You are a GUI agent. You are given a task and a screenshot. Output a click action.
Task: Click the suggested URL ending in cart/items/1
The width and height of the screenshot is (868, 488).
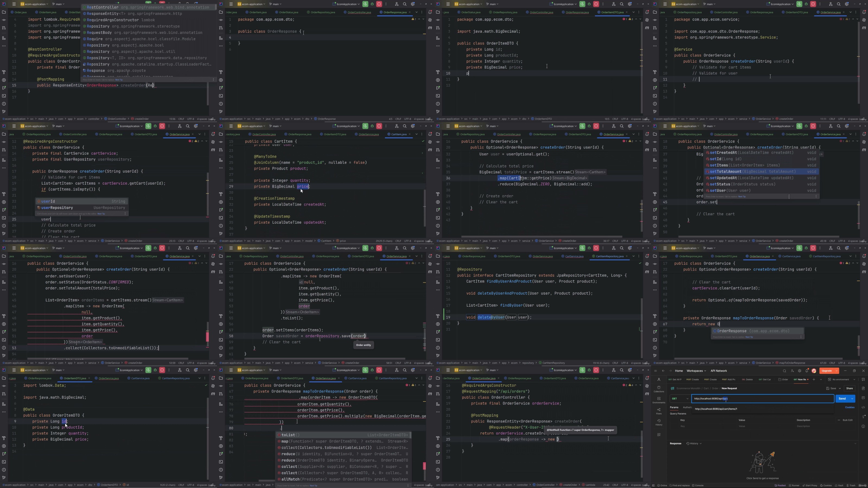click(x=716, y=409)
